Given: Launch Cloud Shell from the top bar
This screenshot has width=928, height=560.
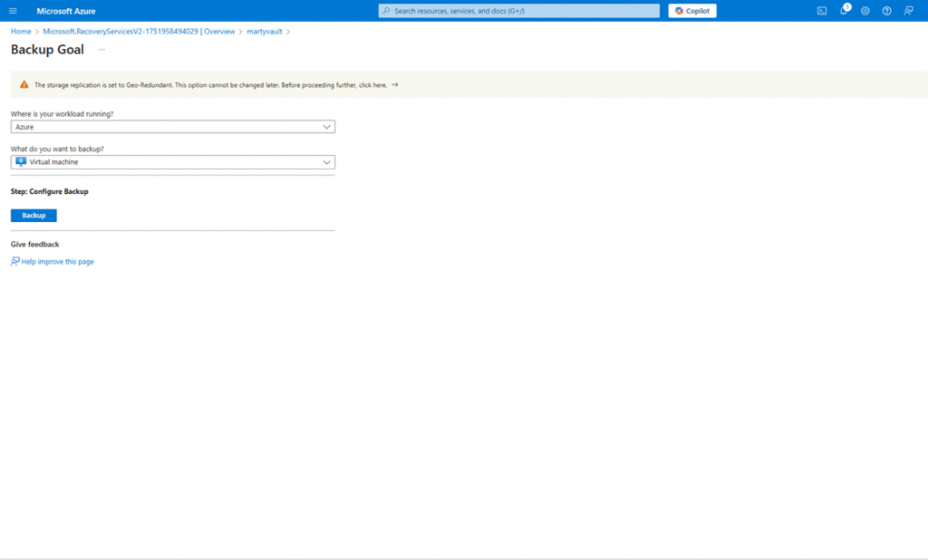Looking at the screenshot, I should pyautogui.click(x=822, y=11).
